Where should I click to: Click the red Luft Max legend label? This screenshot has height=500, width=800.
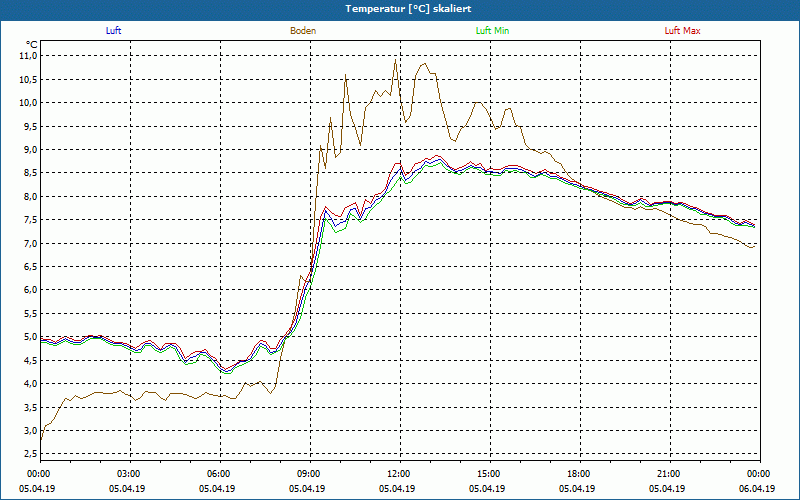pyautogui.click(x=682, y=31)
